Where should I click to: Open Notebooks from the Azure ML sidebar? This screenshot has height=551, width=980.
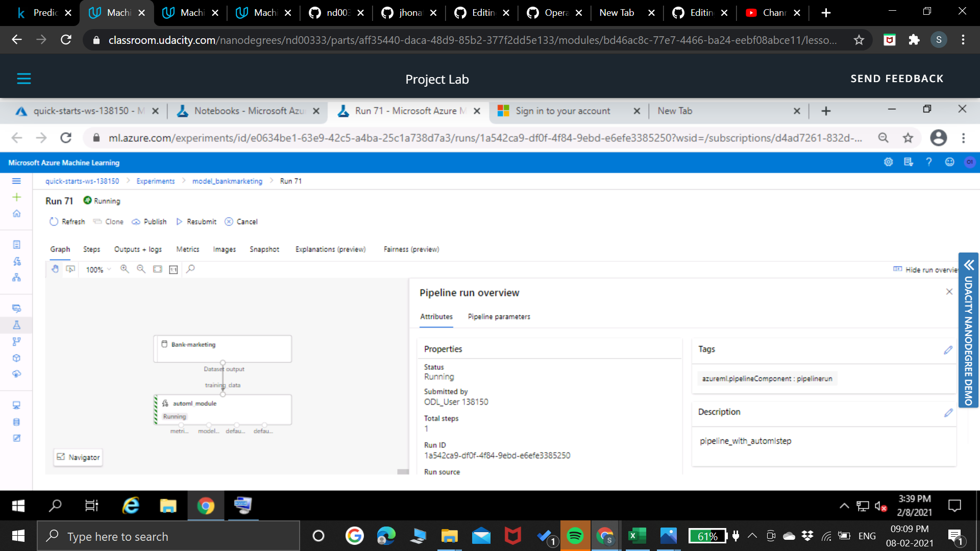(16, 245)
